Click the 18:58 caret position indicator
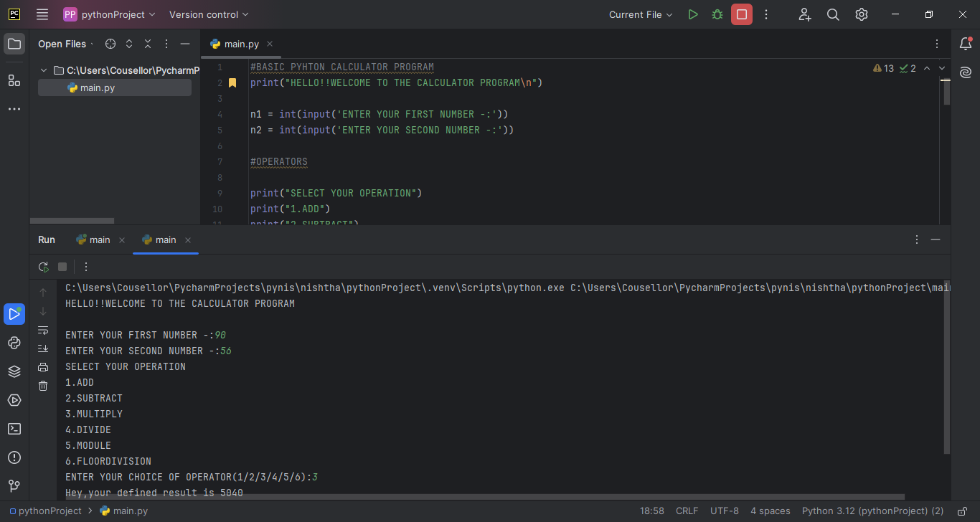 pyautogui.click(x=652, y=511)
